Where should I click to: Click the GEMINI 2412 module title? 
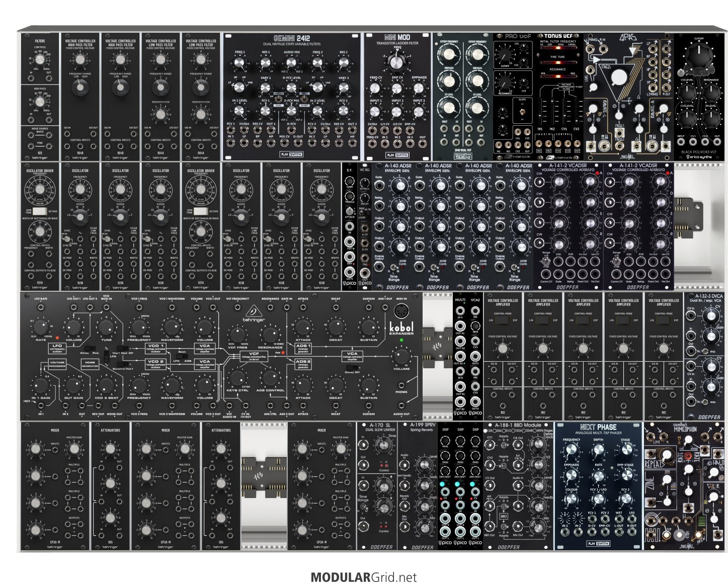292,38
